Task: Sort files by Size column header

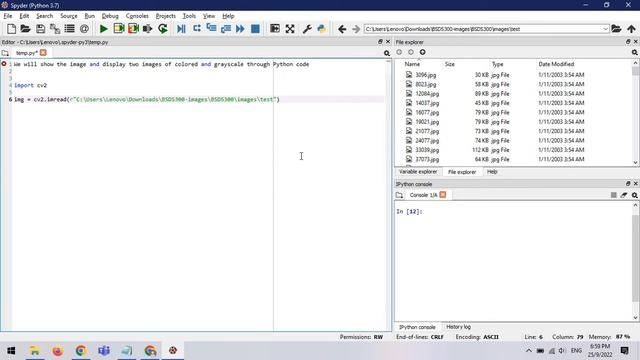Action: coord(450,64)
